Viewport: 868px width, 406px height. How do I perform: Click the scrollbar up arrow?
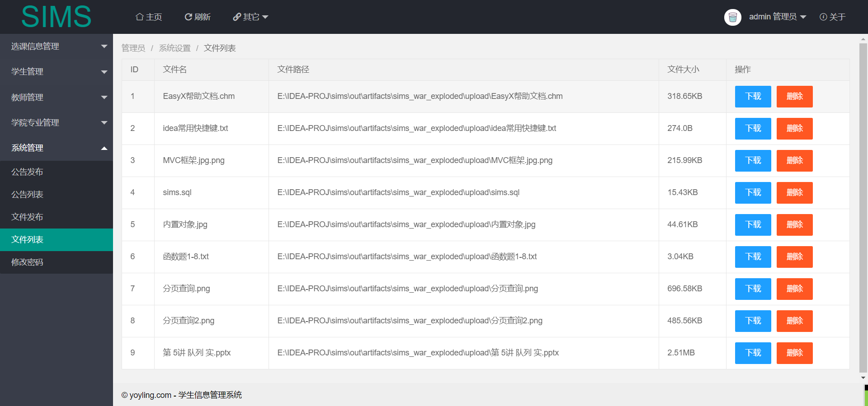click(x=863, y=39)
